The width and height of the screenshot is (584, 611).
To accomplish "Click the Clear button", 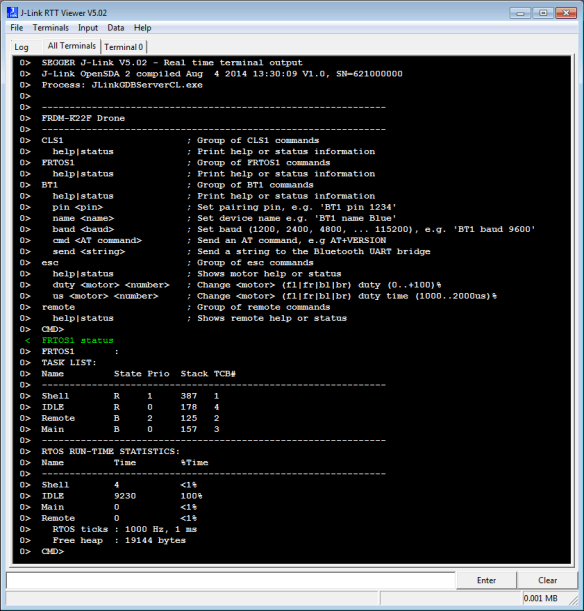I will pos(547,580).
